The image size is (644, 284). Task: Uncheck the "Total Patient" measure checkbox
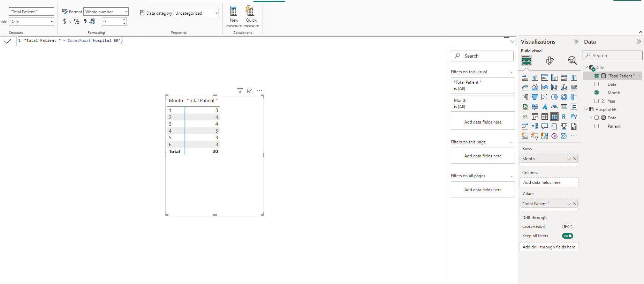click(x=597, y=76)
